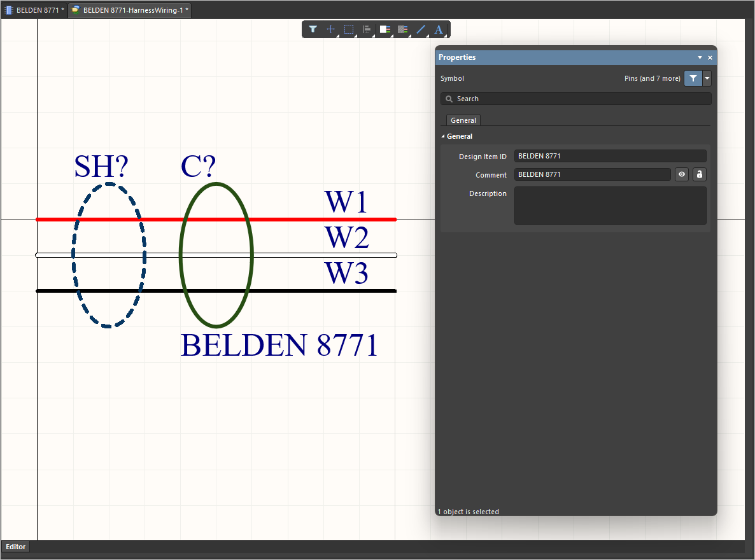Select the Editor tab at bottom
This screenshot has width=755, height=560.
15,547
